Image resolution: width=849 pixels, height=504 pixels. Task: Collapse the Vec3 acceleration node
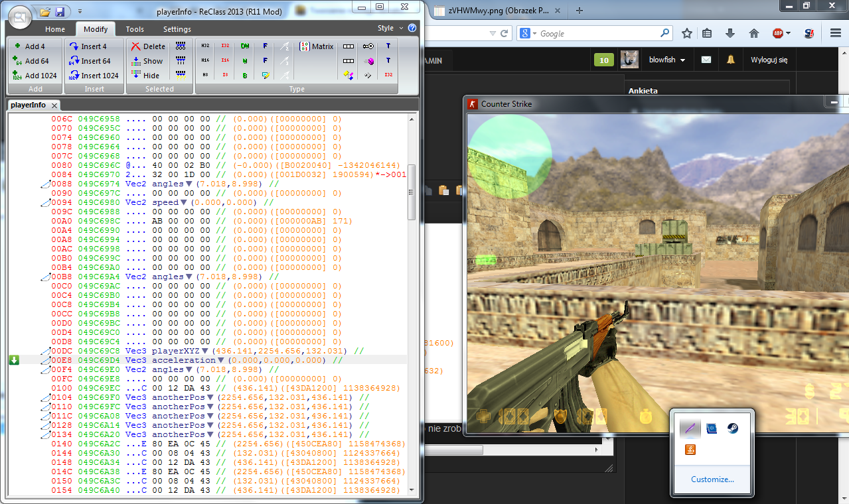(221, 360)
